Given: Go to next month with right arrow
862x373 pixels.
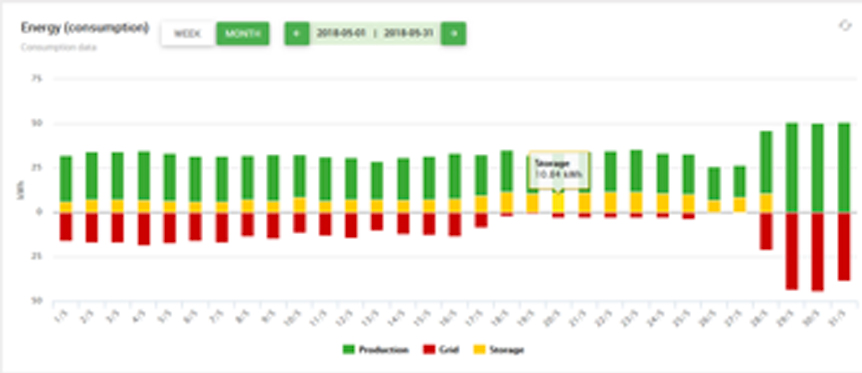Looking at the screenshot, I should 454,34.
